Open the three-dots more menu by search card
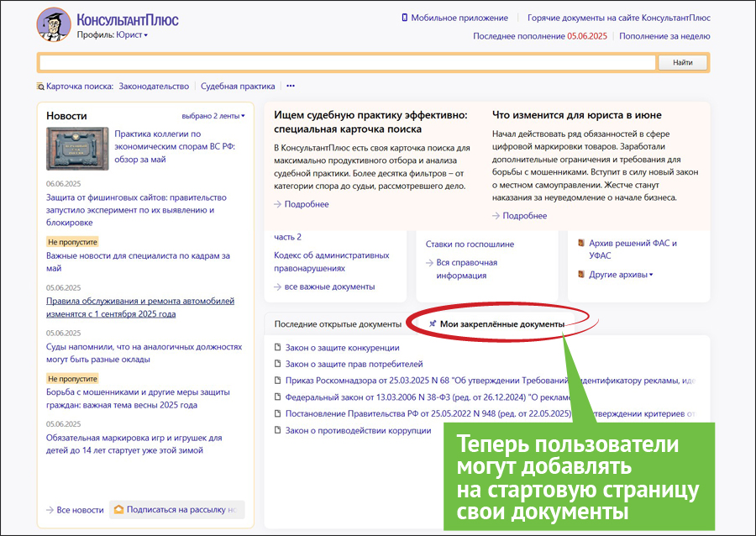Viewport: 756px width, 536px height. click(x=291, y=86)
